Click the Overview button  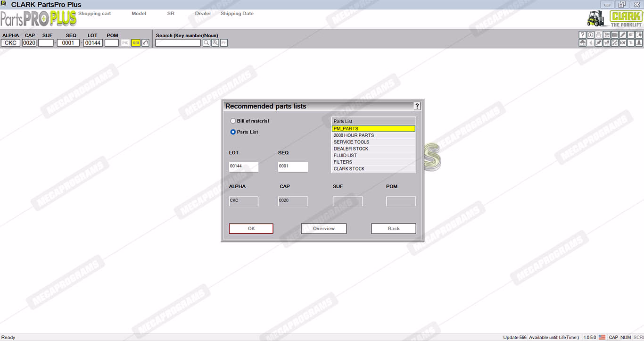pos(323,229)
